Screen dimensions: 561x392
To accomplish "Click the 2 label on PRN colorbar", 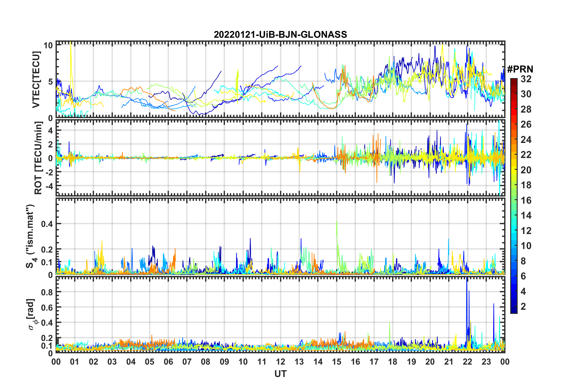I will coord(523,307).
